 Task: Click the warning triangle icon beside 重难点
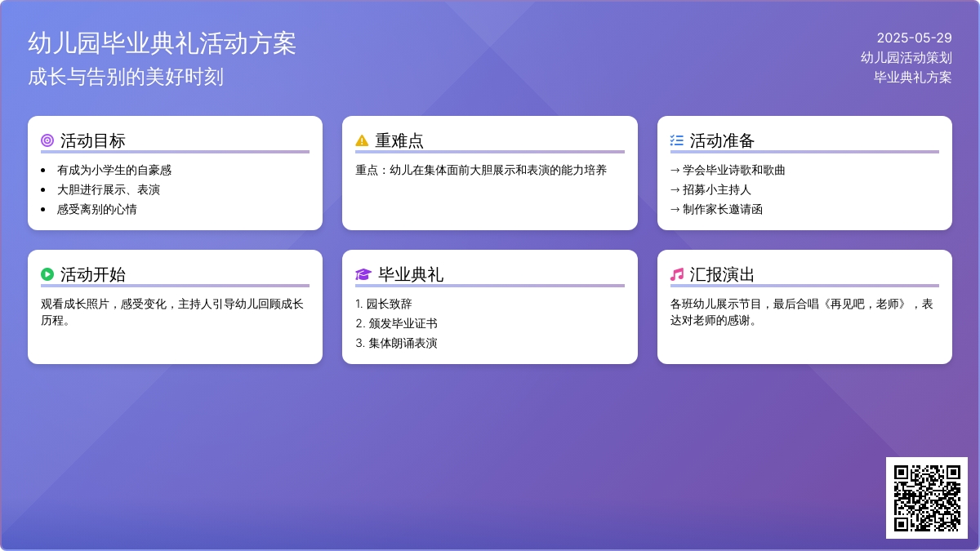pyautogui.click(x=362, y=140)
